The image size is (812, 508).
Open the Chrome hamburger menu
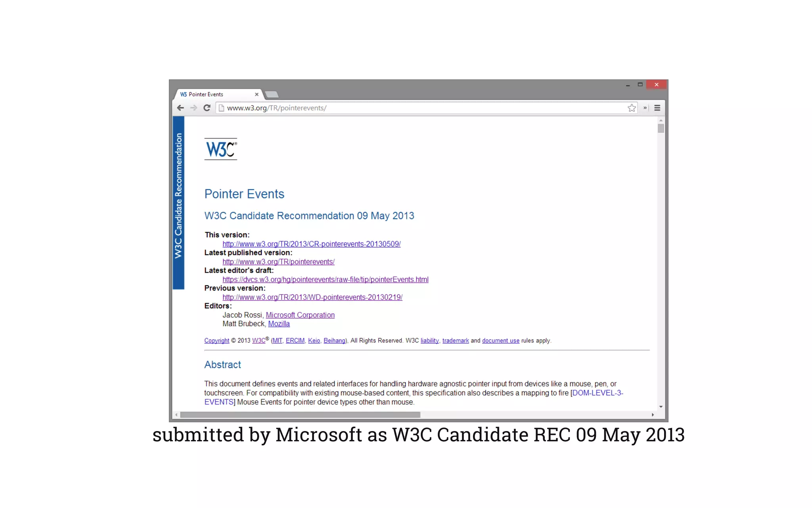pos(657,108)
